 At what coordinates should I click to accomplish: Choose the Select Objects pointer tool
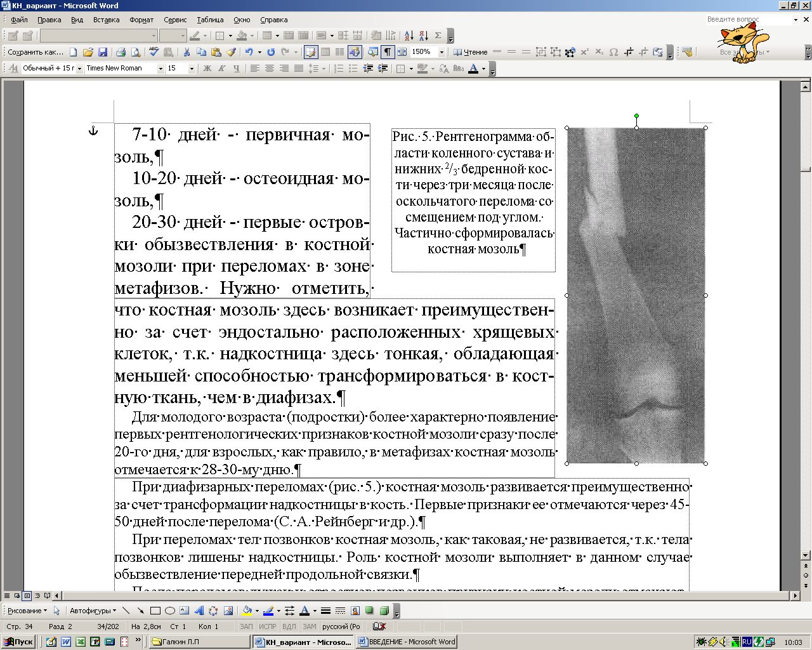[x=56, y=611]
